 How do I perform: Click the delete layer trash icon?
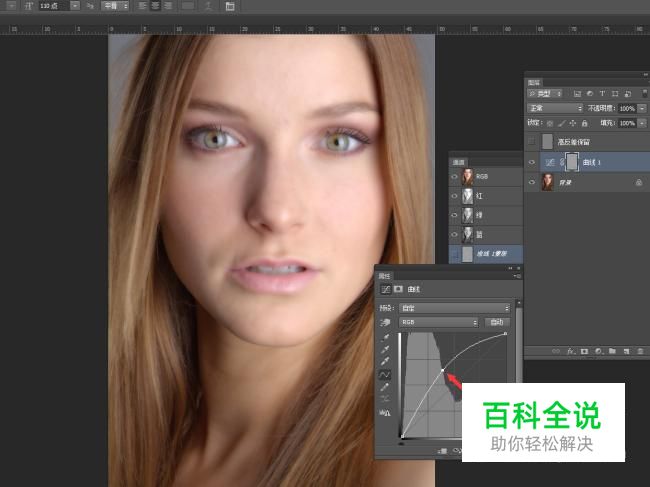tap(639, 351)
